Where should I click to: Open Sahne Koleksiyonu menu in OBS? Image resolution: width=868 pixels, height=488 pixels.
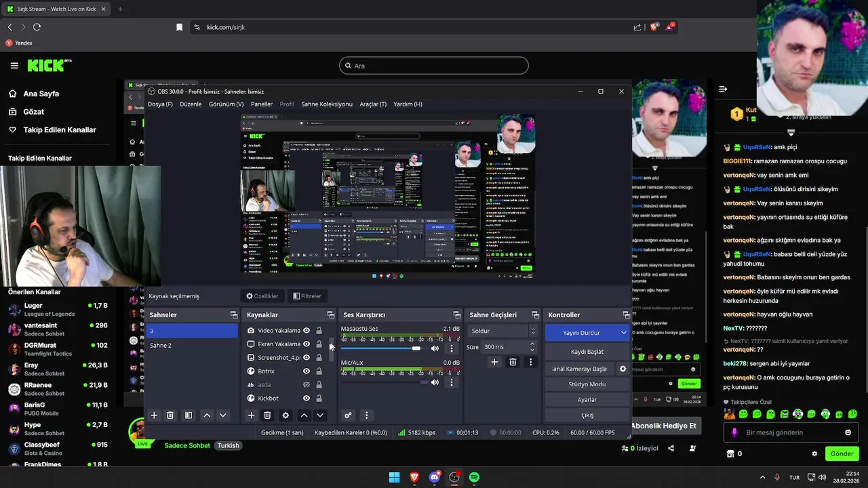[x=327, y=104]
